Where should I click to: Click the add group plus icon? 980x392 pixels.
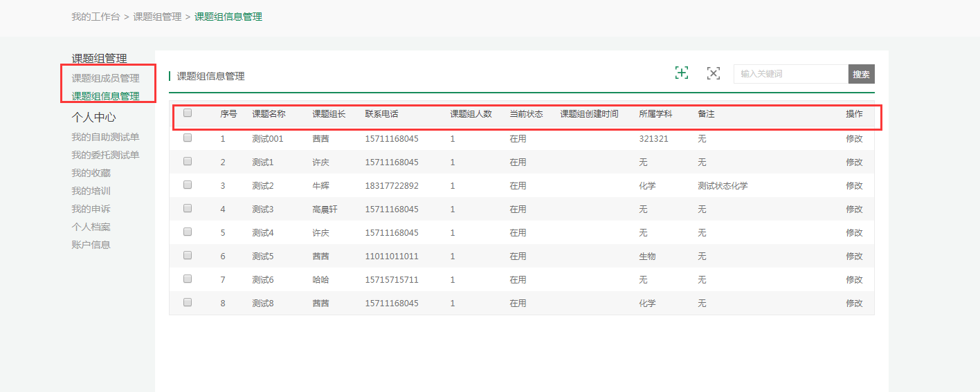[x=682, y=73]
